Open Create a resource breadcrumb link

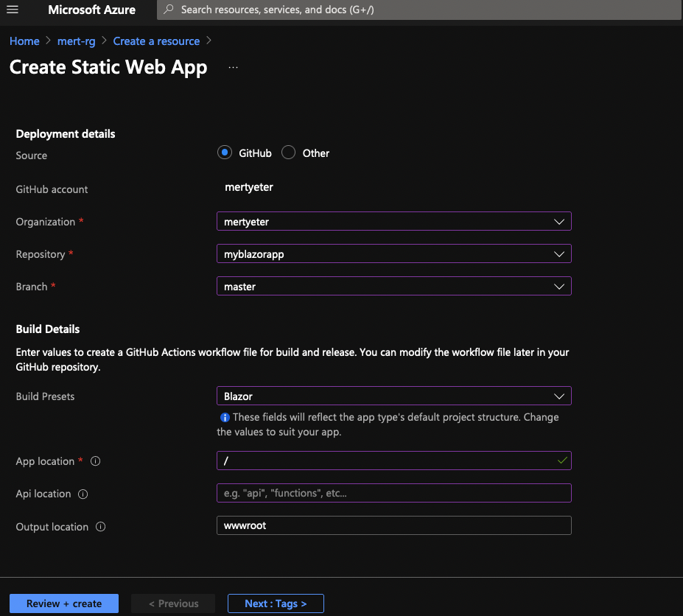[x=156, y=41]
